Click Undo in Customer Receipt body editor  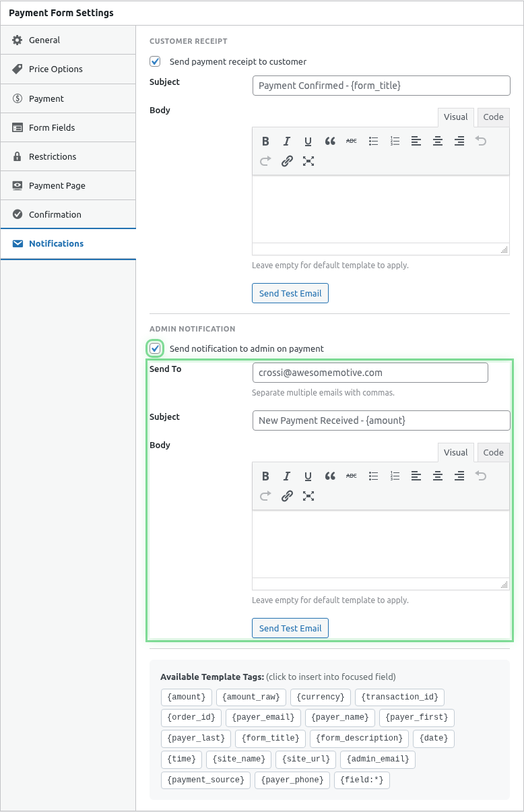(481, 141)
